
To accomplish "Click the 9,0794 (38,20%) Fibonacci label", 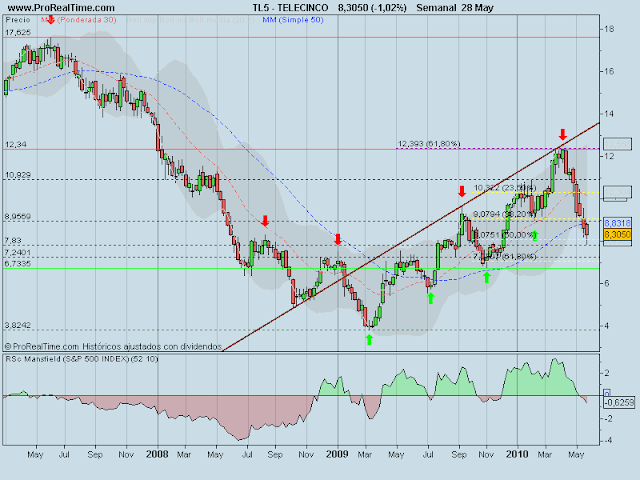I will point(505,214).
